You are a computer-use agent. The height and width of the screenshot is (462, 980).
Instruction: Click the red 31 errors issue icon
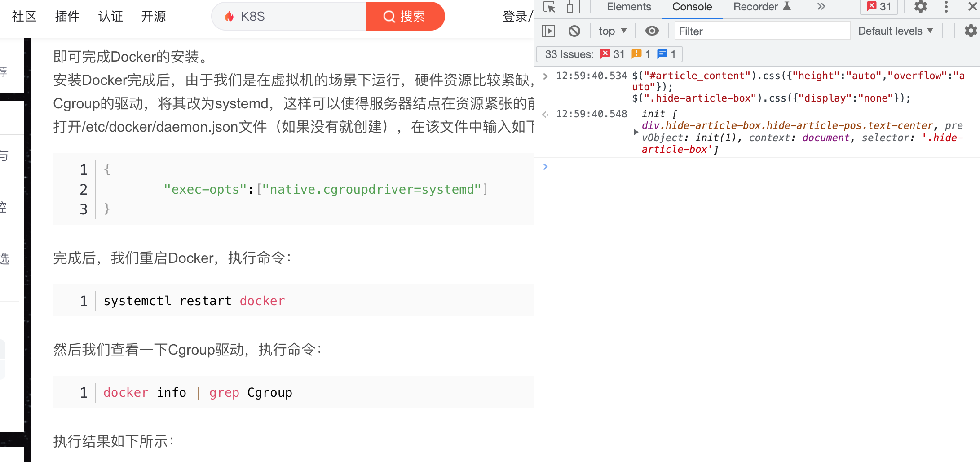pos(605,54)
